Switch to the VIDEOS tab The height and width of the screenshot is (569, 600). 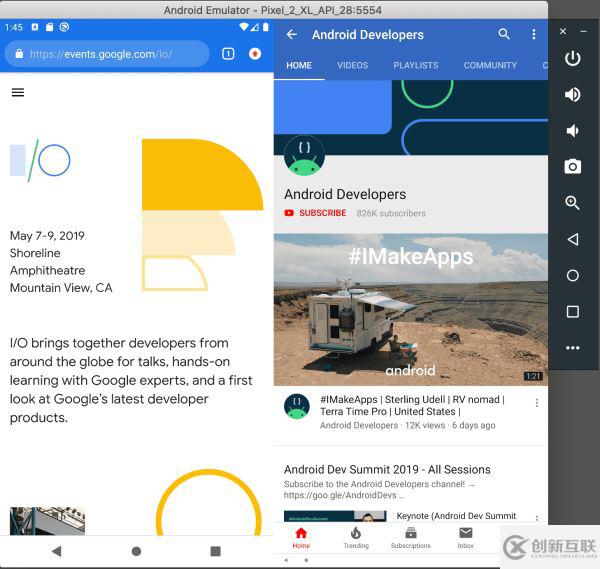(352, 65)
